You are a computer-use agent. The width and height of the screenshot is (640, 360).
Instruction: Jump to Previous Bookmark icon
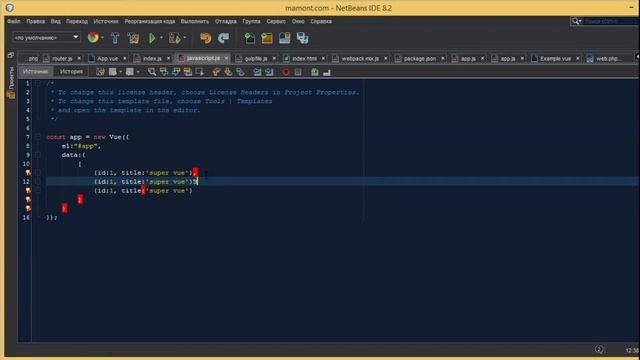(216, 72)
